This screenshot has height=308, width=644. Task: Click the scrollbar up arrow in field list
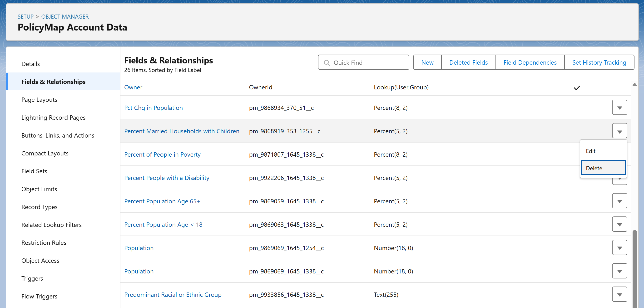pos(634,85)
